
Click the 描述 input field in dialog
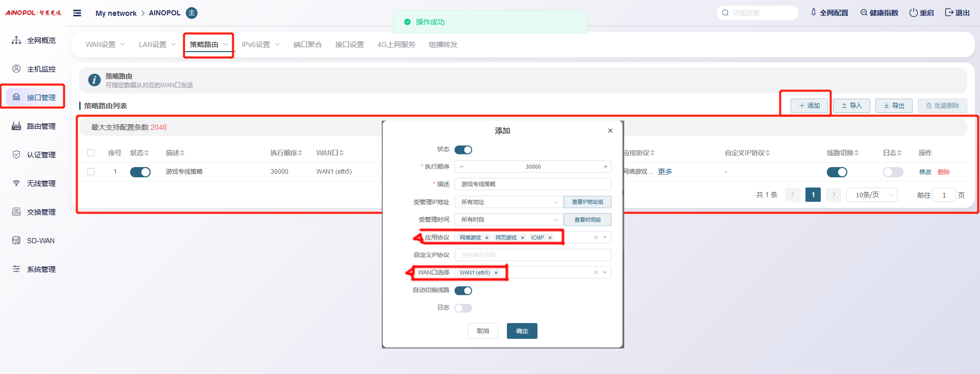[533, 184]
